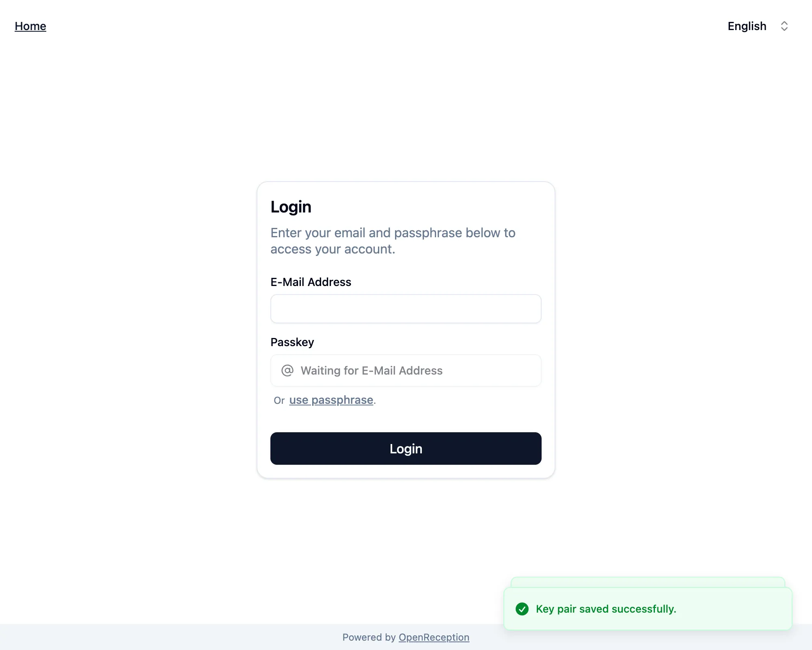The height and width of the screenshot is (650, 812).
Task: Click the stacked toast behind the notification
Action: point(648,582)
